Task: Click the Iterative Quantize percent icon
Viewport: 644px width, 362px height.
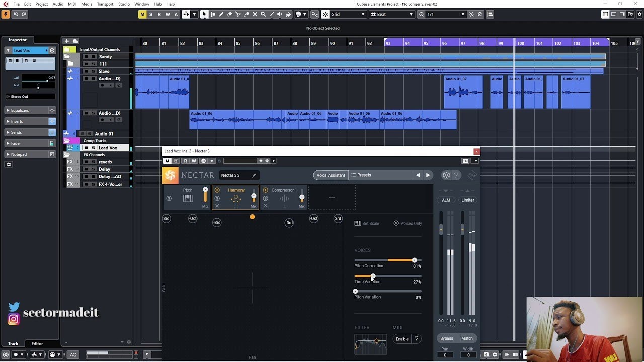Action: pyautogui.click(x=471, y=14)
